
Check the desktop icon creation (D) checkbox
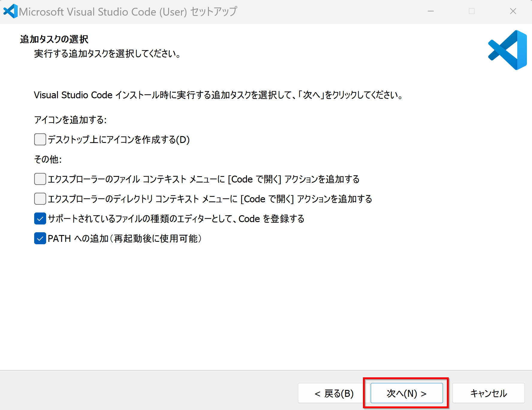(x=40, y=139)
